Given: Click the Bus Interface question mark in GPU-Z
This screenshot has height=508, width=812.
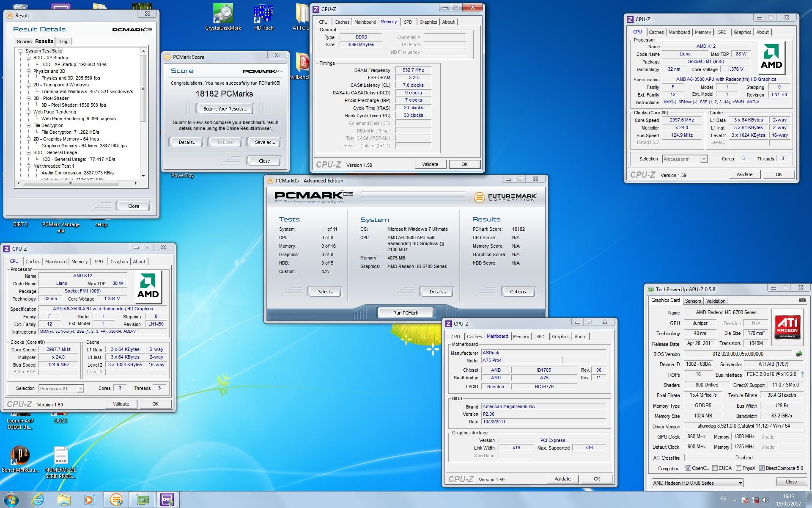Looking at the screenshot, I should tap(802, 374).
